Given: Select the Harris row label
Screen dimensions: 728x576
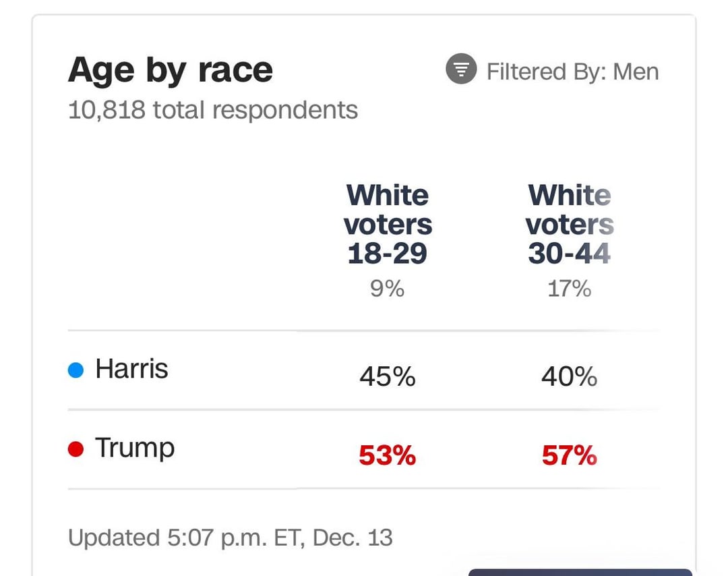Looking at the screenshot, I should [131, 369].
